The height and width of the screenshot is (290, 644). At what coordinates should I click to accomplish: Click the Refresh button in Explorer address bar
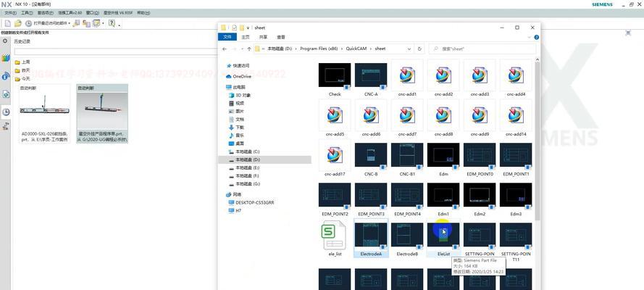click(x=419, y=49)
